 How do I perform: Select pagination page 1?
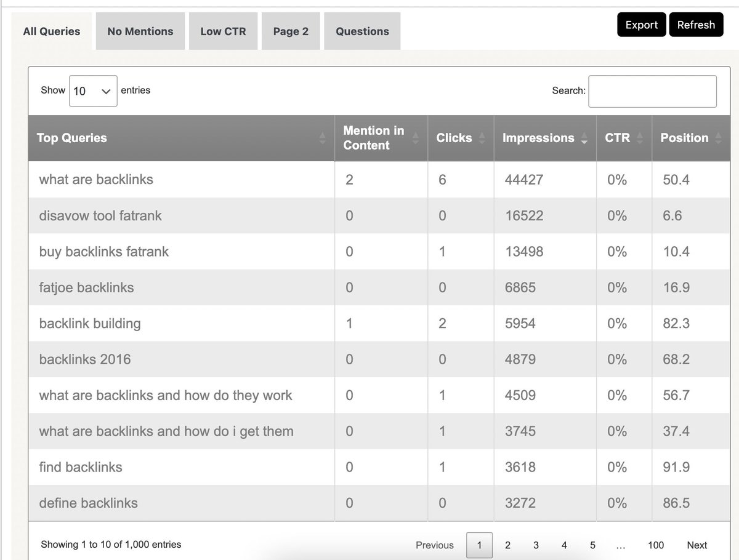480,545
